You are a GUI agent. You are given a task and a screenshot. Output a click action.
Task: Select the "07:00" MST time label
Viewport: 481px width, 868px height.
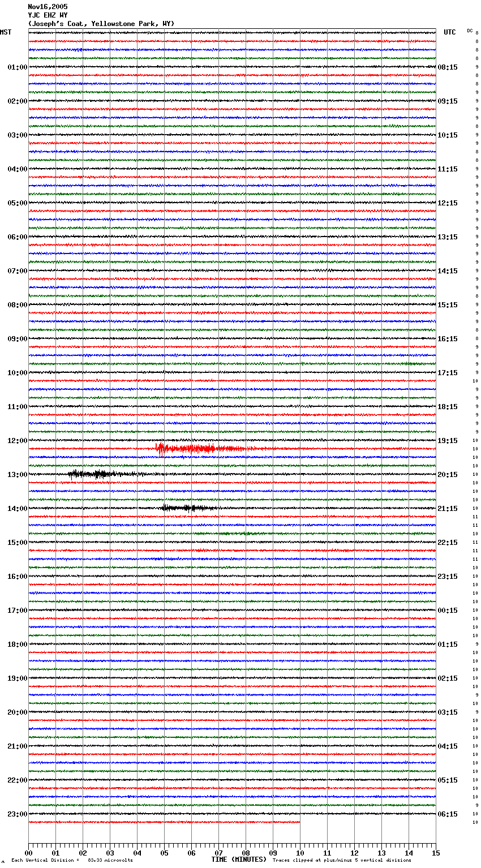click(x=18, y=271)
